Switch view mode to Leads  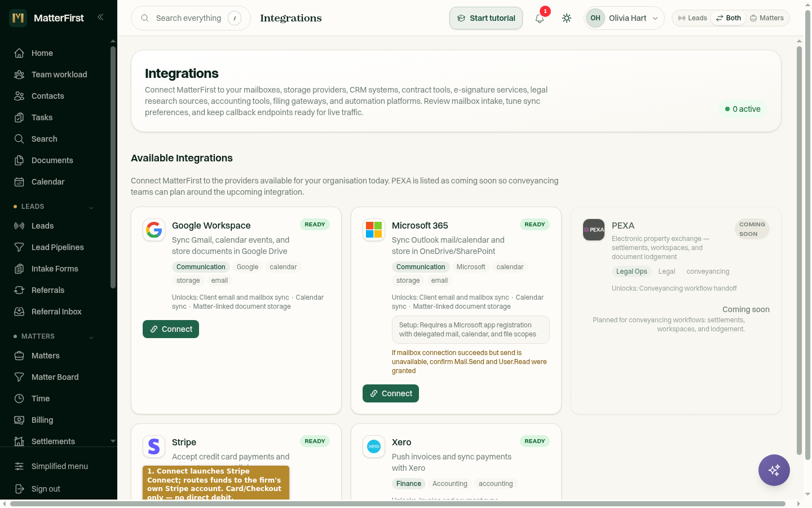coord(692,18)
